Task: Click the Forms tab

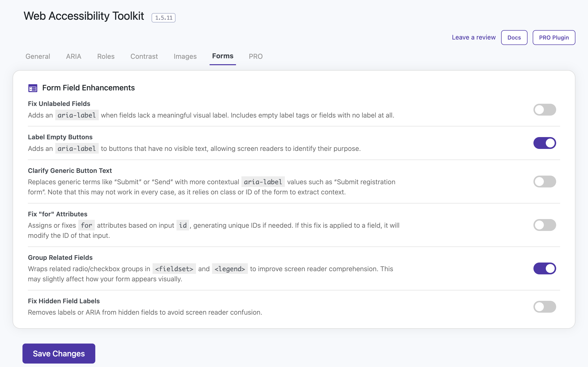Action: pyautogui.click(x=222, y=56)
